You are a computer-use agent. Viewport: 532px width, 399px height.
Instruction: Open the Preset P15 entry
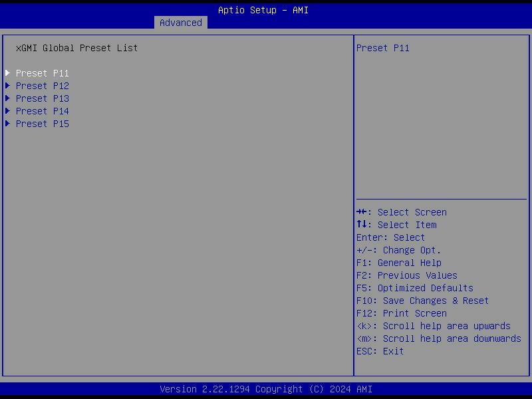43,124
